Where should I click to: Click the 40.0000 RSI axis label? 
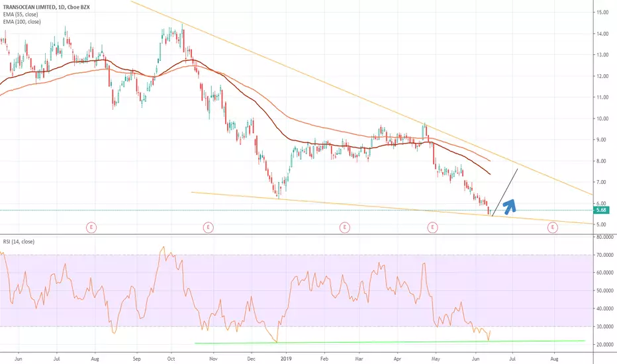[x=605, y=308]
